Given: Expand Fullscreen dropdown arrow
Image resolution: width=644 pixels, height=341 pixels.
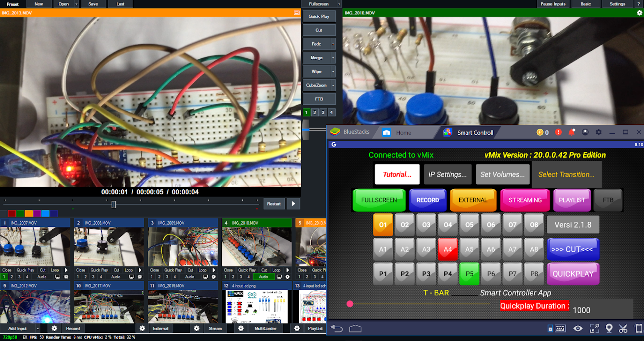Looking at the screenshot, I should click(x=339, y=4).
